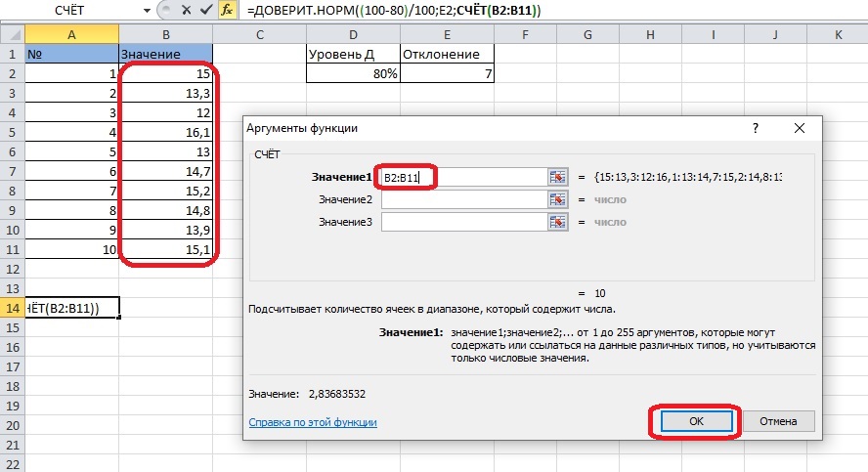This screenshot has width=868, height=472.
Task: Collapse dialog for Значение3 range selector
Action: pyautogui.click(x=558, y=222)
